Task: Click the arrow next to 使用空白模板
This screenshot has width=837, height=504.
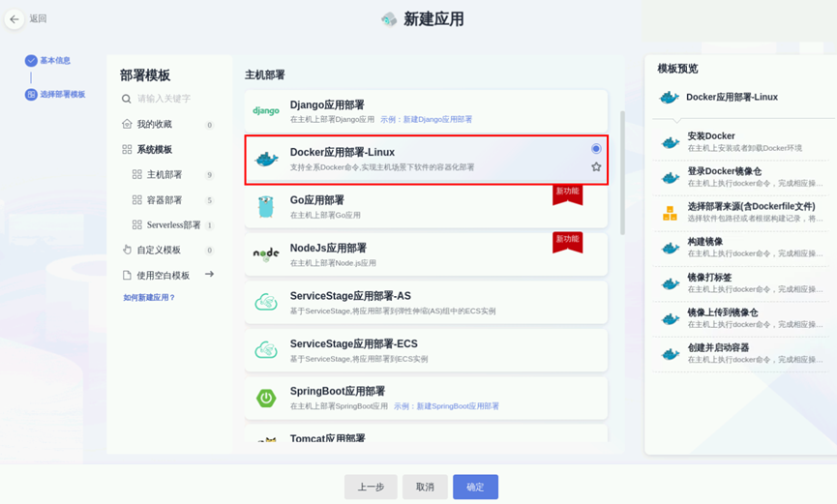Action: point(209,274)
